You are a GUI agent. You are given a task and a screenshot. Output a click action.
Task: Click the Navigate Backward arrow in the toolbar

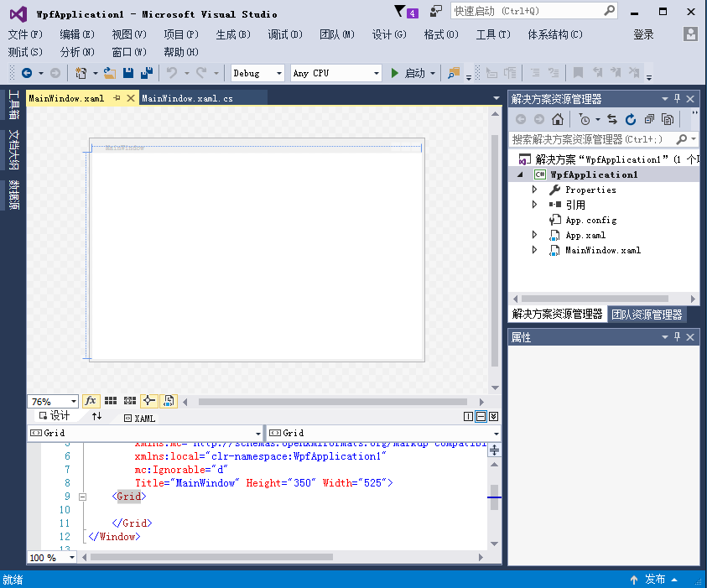pyautogui.click(x=27, y=73)
